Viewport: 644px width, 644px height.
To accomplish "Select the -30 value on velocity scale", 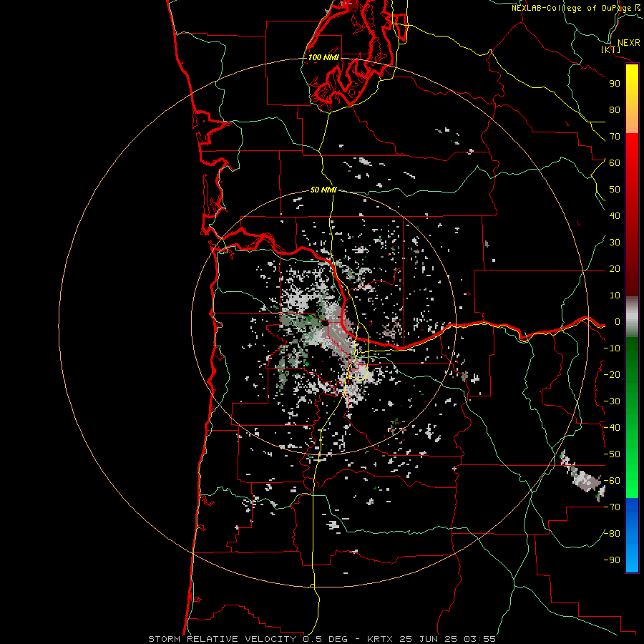I will pyautogui.click(x=612, y=401).
